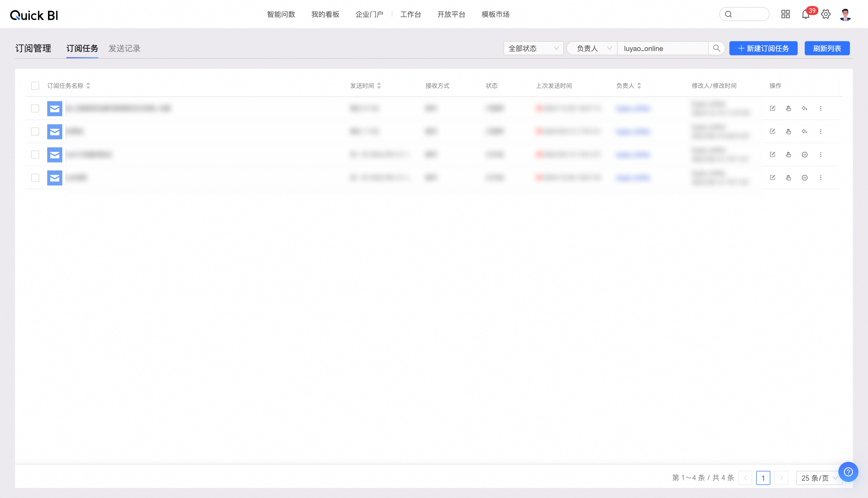Check the third subscription row checkbox
The height and width of the screenshot is (498, 868).
tap(35, 155)
